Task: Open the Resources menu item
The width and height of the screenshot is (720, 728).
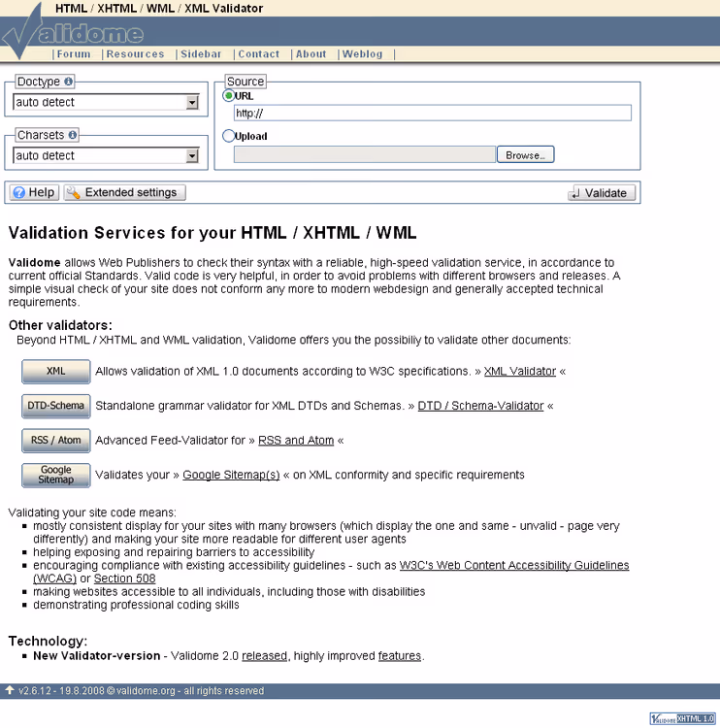Action: 135,53
